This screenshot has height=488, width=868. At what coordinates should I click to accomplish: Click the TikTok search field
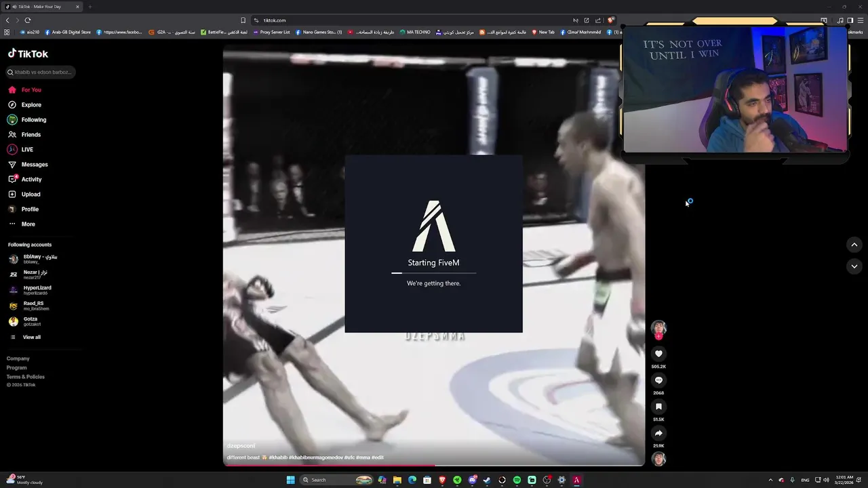coord(41,73)
